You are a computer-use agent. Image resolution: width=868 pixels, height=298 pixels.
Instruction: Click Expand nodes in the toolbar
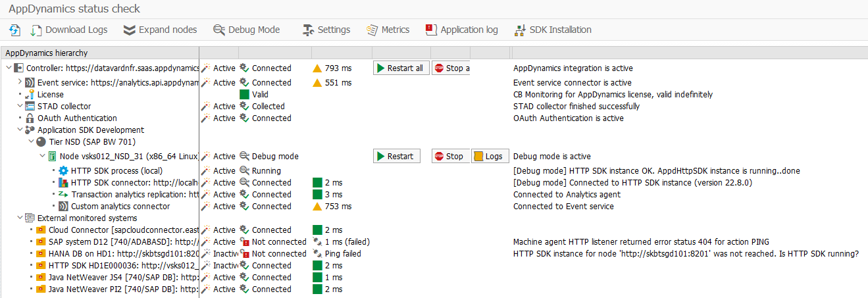pyautogui.click(x=160, y=30)
